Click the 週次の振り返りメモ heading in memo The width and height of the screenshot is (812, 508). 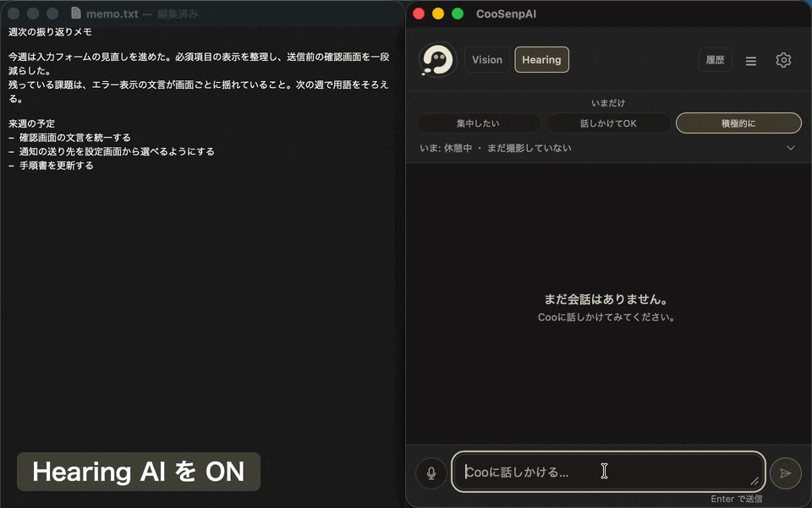(x=50, y=32)
